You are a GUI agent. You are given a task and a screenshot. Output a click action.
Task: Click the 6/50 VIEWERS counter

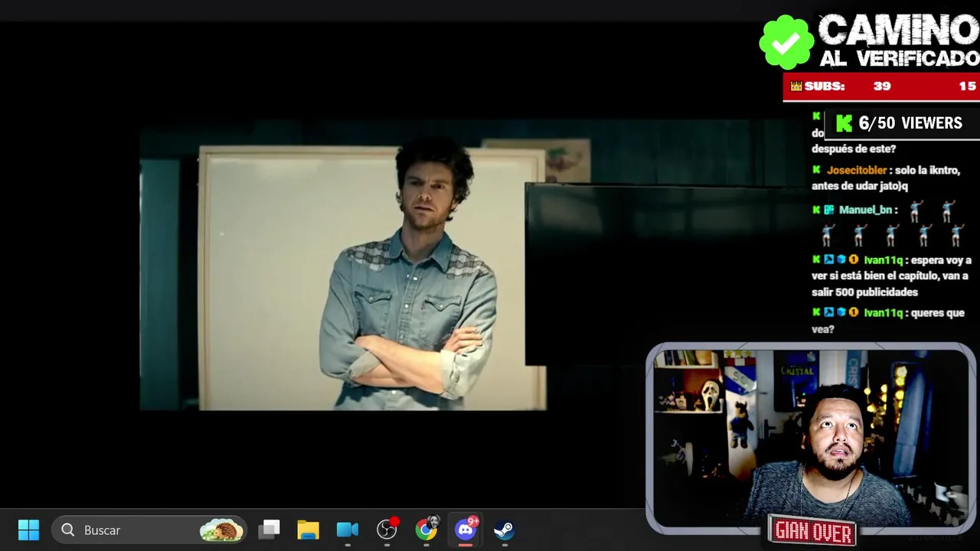coord(900,123)
